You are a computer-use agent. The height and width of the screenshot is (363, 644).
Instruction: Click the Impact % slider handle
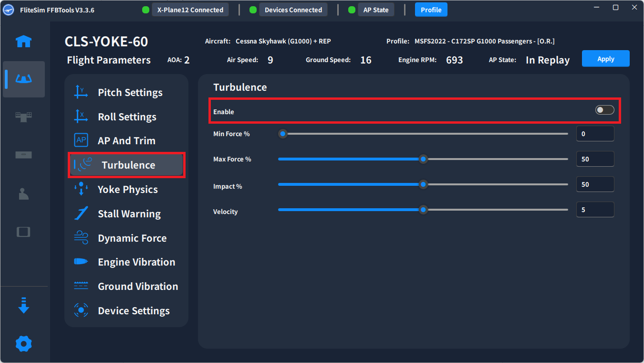(423, 184)
